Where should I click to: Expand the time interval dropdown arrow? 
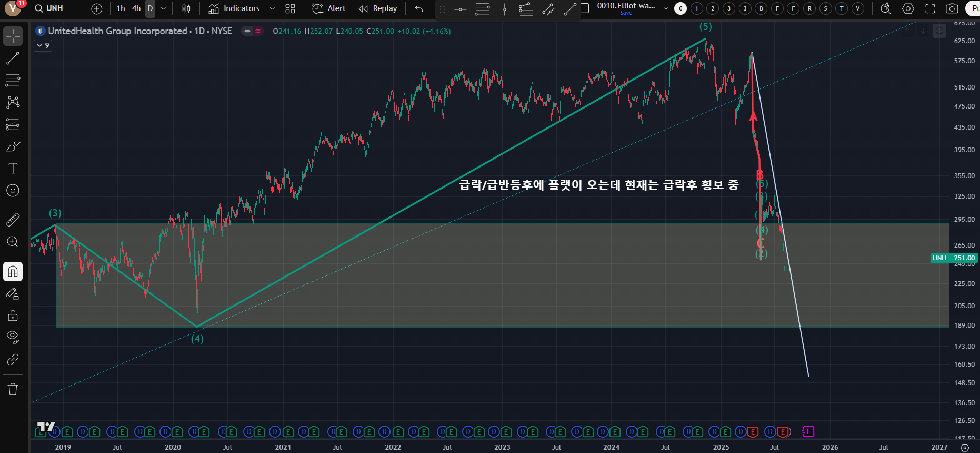click(164, 8)
